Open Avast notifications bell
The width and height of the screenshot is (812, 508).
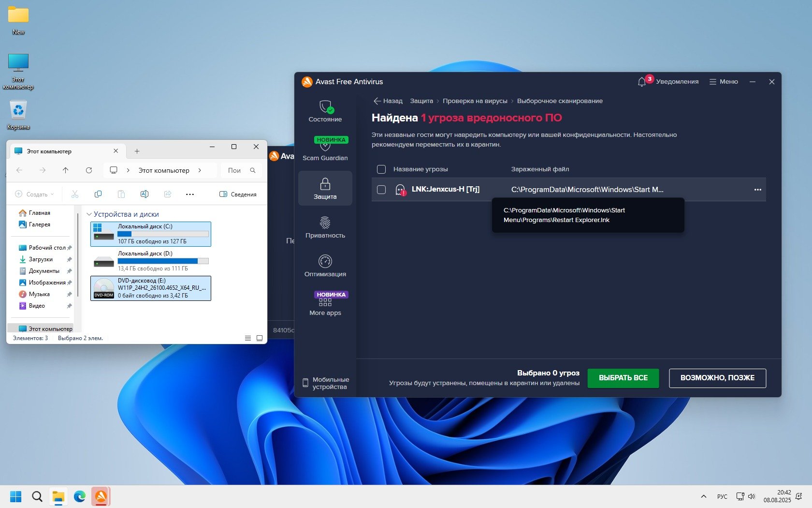(x=642, y=82)
